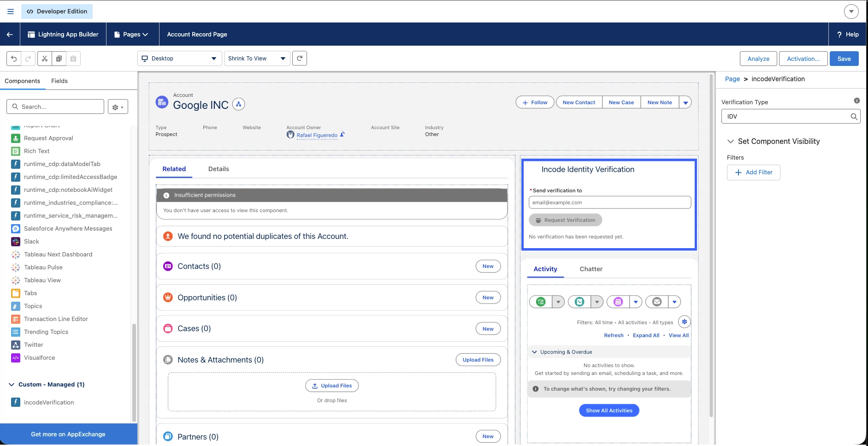Image resolution: width=868 pixels, height=446 pixels.
Task: Collapse the Custom - Managed section
Action: click(x=12, y=384)
